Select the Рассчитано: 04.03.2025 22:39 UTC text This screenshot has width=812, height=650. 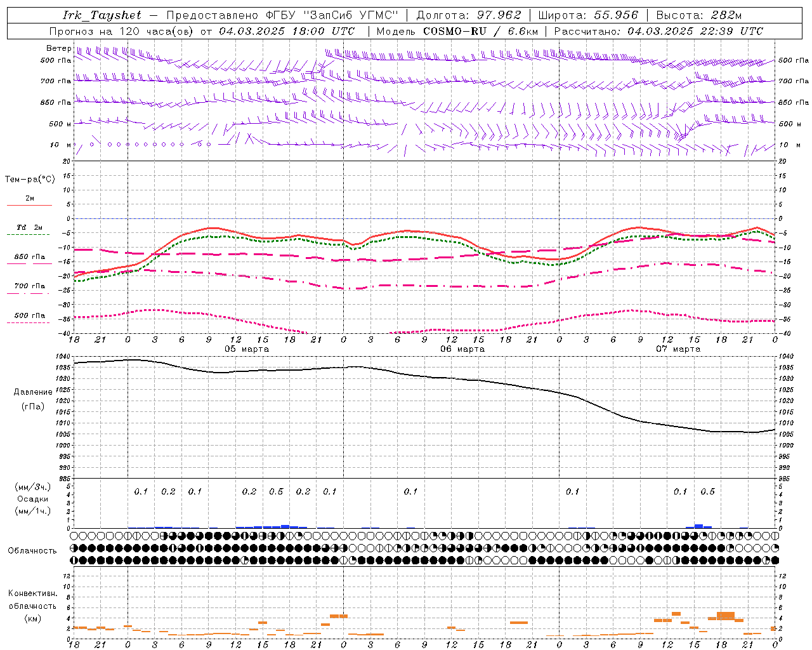point(658,31)
